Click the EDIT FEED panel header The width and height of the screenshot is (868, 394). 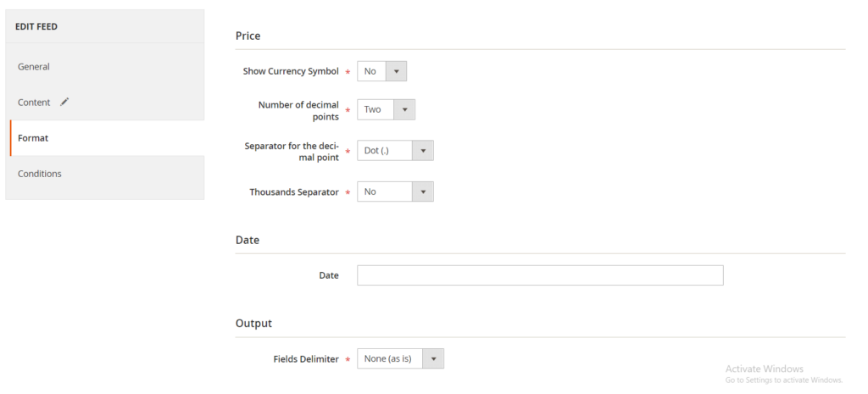pos(36,26)
